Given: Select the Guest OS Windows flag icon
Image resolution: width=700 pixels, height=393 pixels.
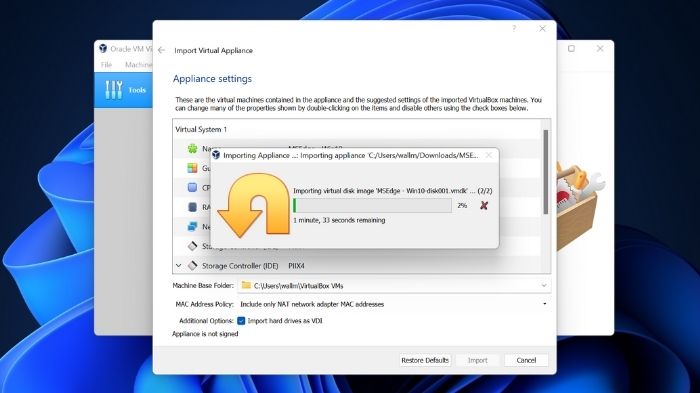Looking at the screenshot, I should 192,168.
